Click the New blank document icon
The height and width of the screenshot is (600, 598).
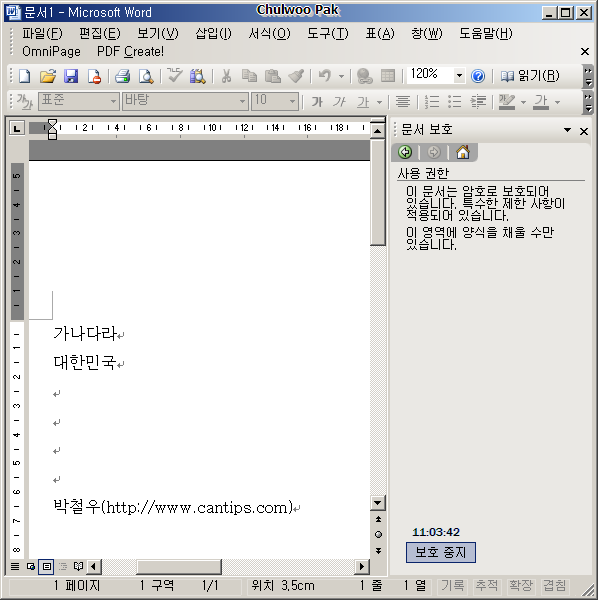(x=24, y=76)
